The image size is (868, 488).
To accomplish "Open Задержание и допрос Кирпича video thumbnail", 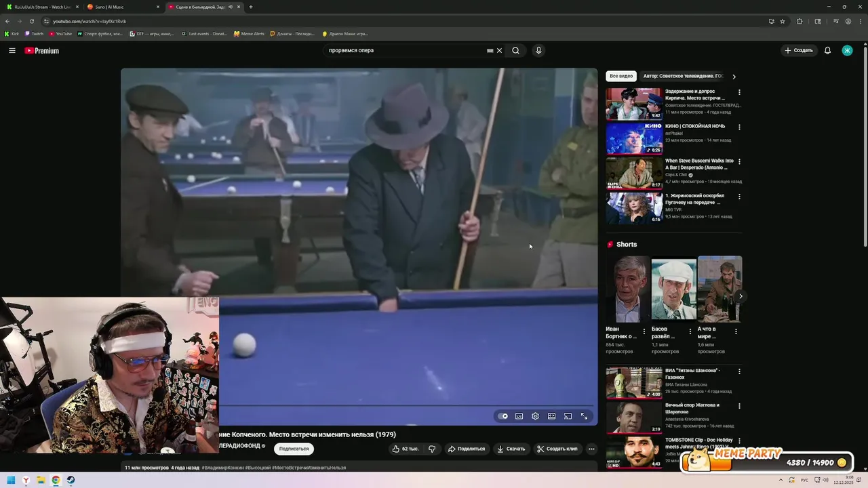I will coord(634,104).
